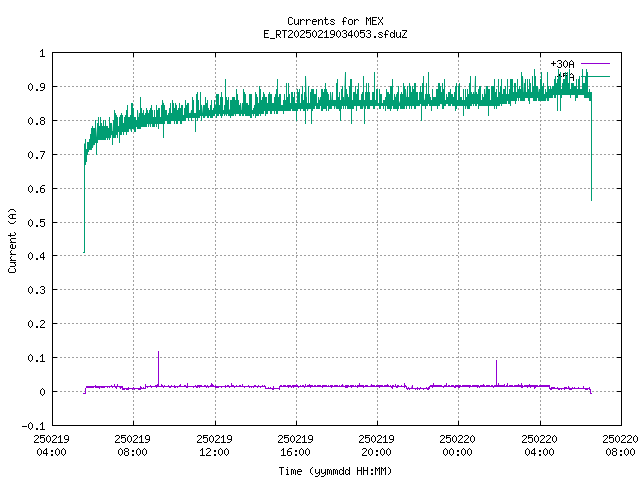Screen dimensions: 640x480
Task: Click the "+30A" legend label
Action: (x=562, y=64)
